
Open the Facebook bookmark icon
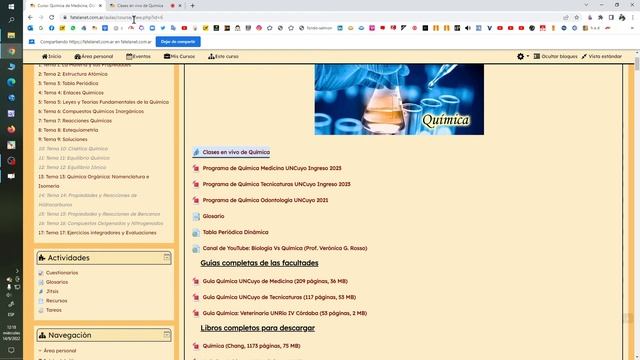(x=51, y=28)
